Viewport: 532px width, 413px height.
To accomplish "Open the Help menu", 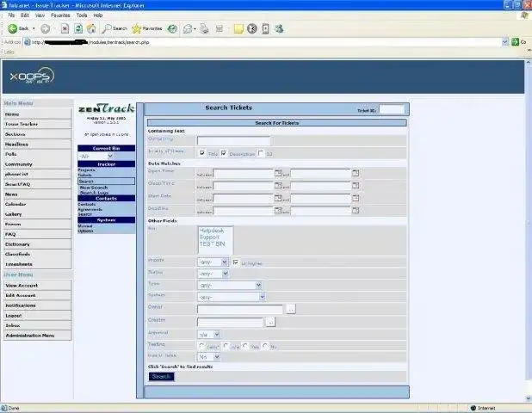I will pyautogui.click(x=98, y=15).
